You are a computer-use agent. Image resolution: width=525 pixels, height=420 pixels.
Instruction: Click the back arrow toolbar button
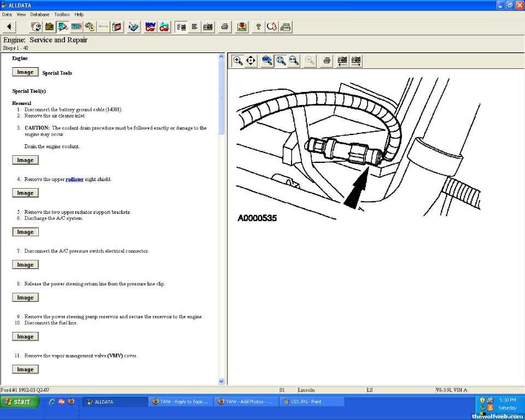[9, 27]
